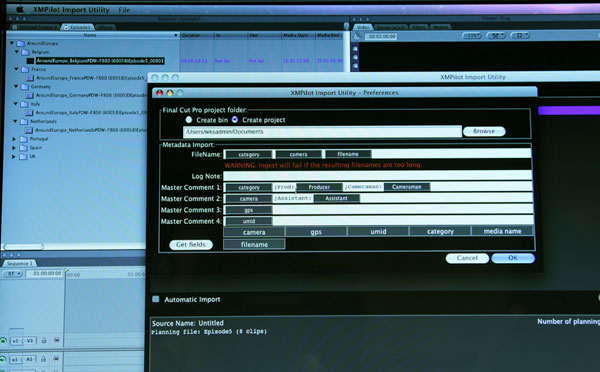
Task: Select the Portugal folder icon
Action: pos(24,139)
